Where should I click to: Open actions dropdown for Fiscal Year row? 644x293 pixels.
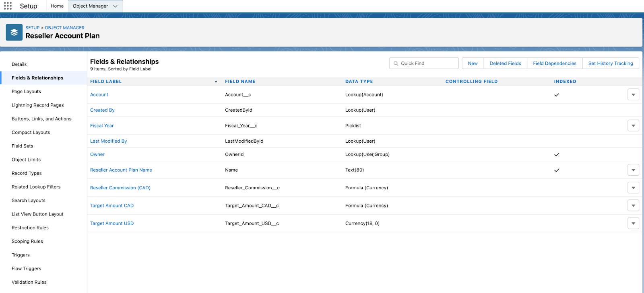point(633,126)
